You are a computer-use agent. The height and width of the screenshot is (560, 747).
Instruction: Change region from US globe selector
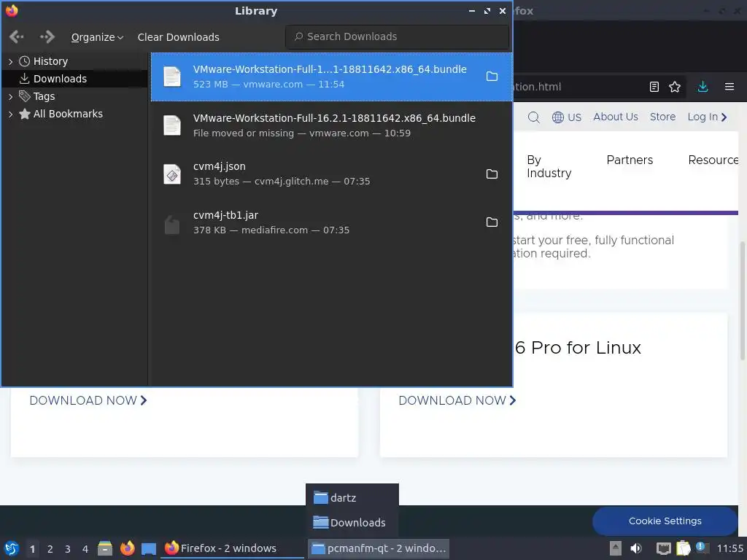(566, 117)
